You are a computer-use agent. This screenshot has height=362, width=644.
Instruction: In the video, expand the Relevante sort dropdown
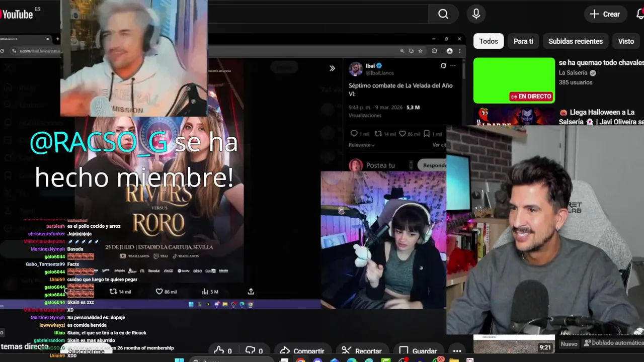point(362,145)
